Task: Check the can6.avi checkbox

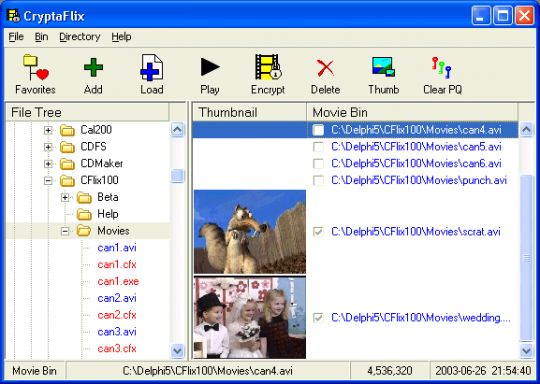Action: (318, 164)
